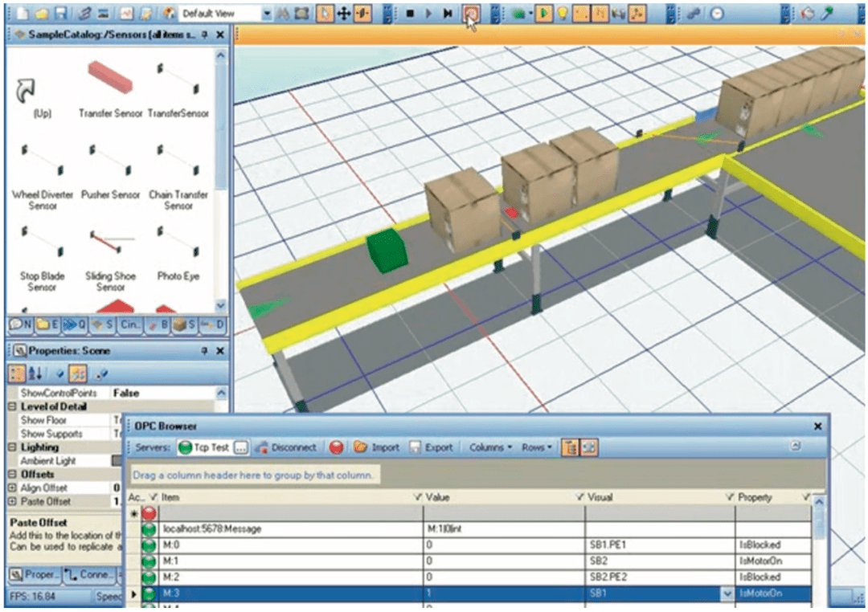This screenshot has width=868, height=612.
Task: Click Import in the OPC Browser toolbar
Action: (x=376, y=447)
